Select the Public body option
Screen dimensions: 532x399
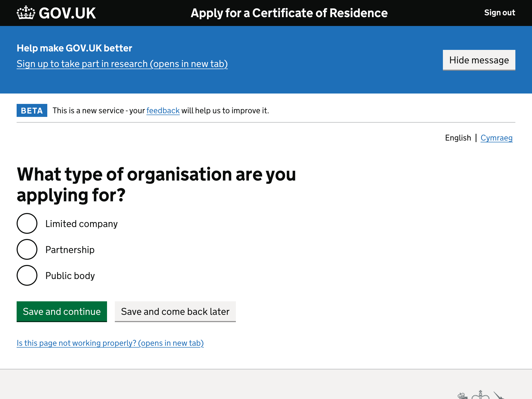tap(27, 275)
